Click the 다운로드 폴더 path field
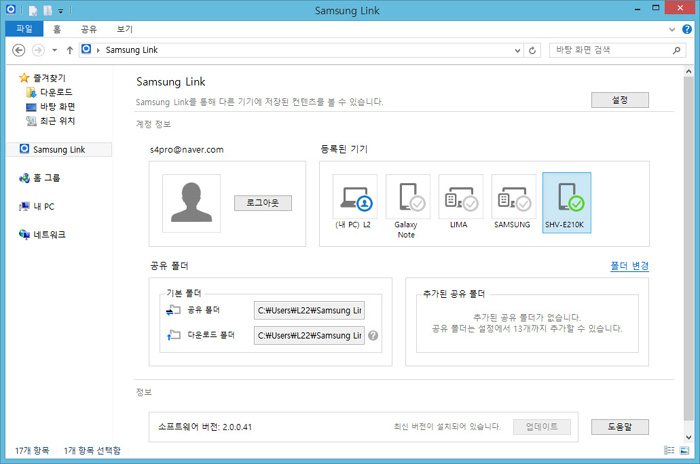The image size is (700, 464). [x=309, y=335]
